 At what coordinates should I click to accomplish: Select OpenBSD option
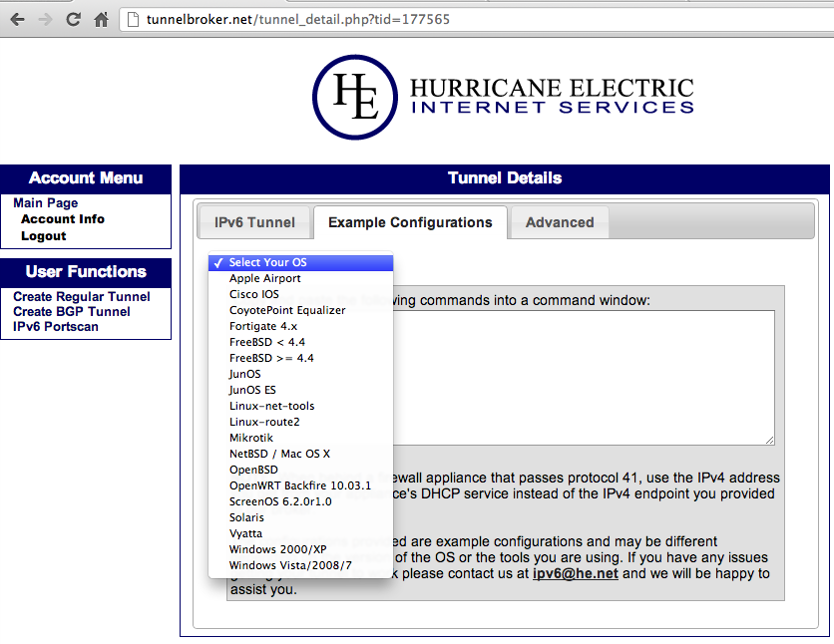[x=300, y=470]
